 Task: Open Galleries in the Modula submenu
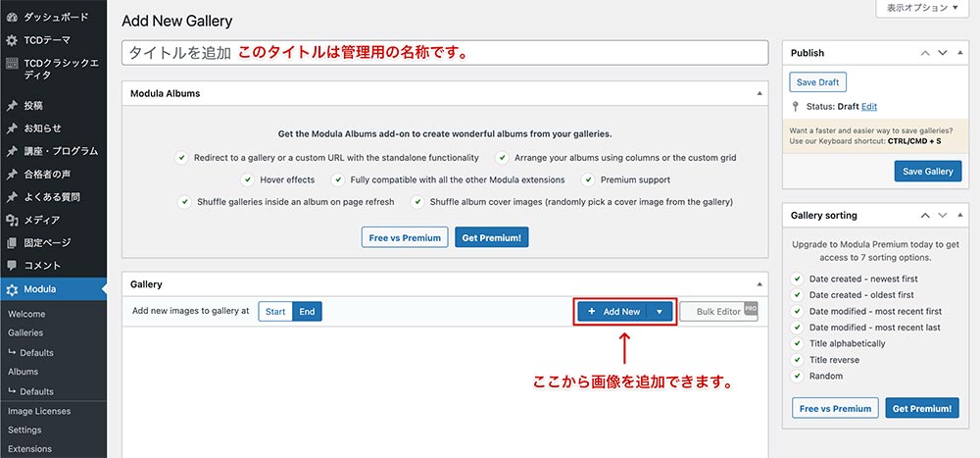click(x=25, y=333)
